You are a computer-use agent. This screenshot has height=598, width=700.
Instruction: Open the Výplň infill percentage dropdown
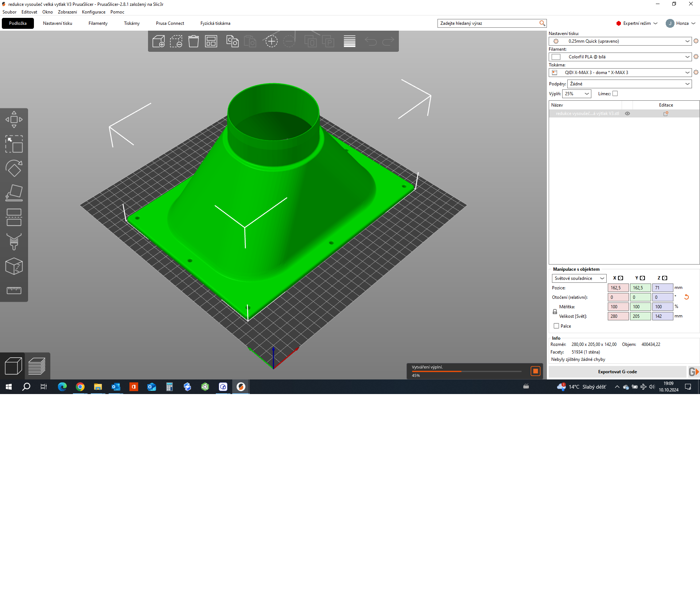[x=576, y=94]
